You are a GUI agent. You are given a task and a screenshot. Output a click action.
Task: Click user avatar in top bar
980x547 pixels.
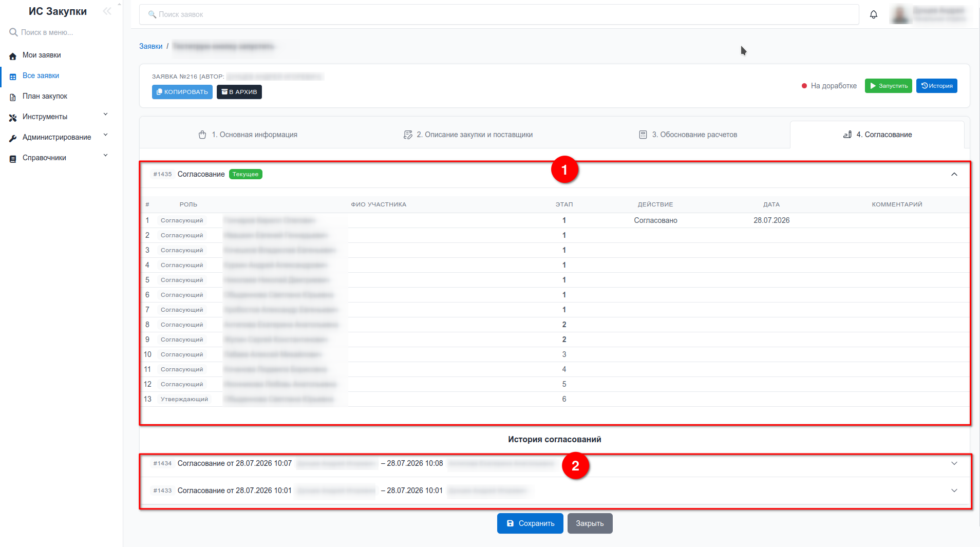click(x=900, y=14)
